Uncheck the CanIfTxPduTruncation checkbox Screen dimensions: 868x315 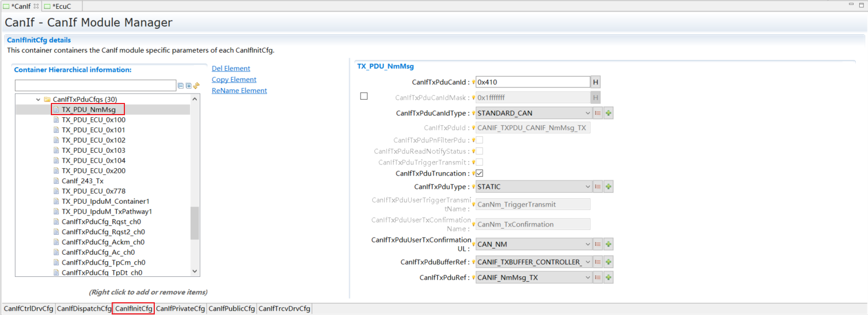479,173
